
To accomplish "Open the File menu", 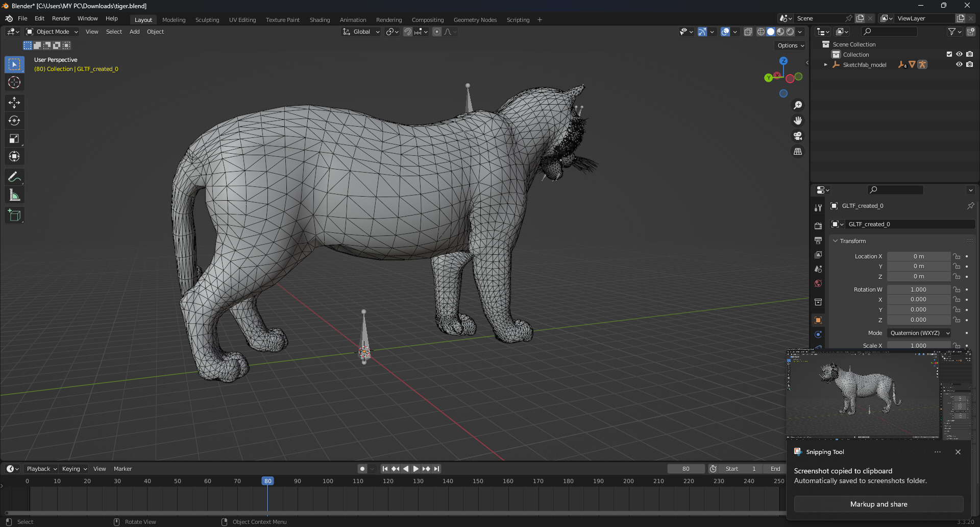I will tap(22, 18).
